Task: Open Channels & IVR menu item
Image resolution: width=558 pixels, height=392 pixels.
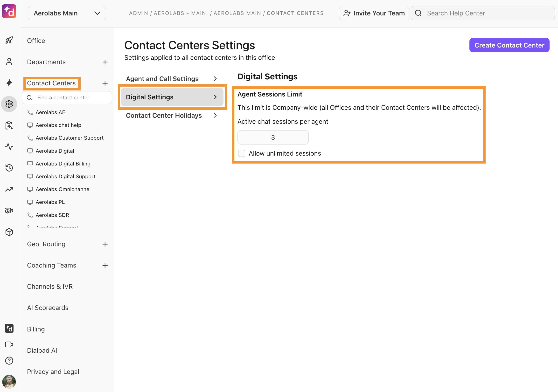Action: (50, 287)
